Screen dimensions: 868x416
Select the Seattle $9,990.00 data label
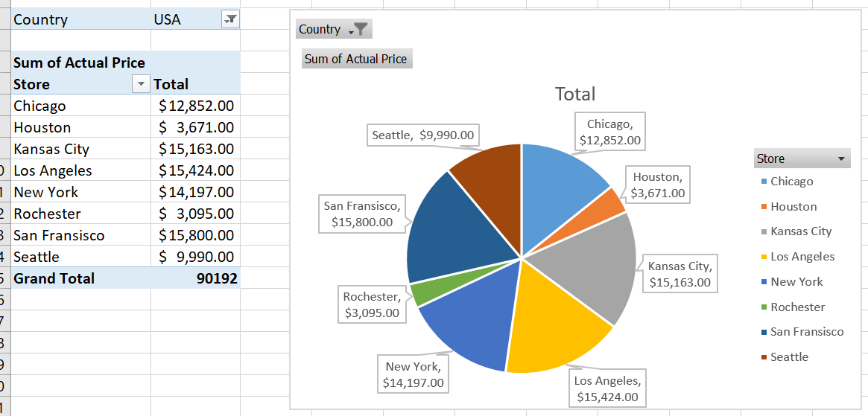click(x=423, y=135)
